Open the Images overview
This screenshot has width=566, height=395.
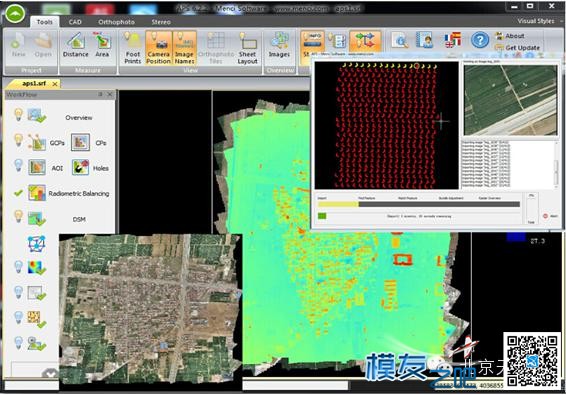click(x=279, y=45)
